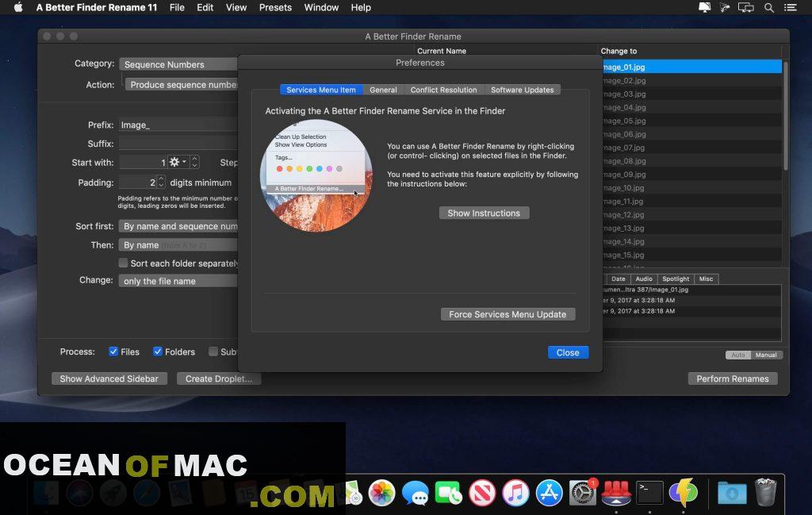Click the Start with number field
Screen dimensions: 812x515
[143, 162]
